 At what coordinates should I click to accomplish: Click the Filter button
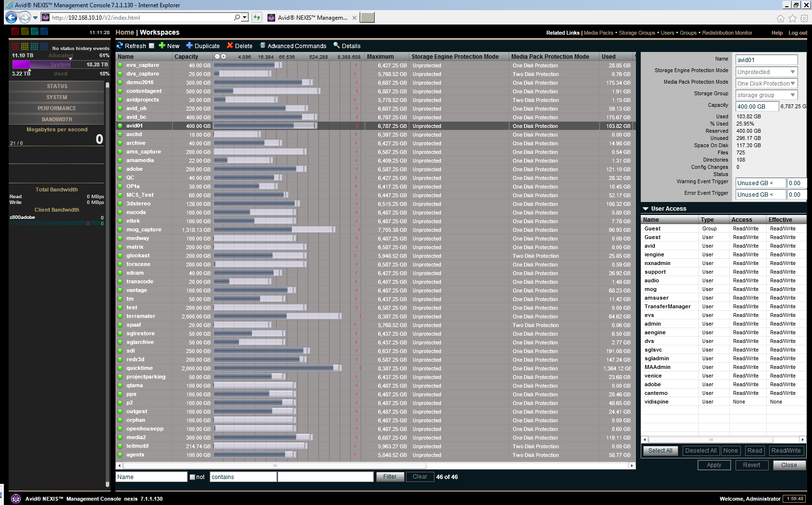tap(390, 477)
